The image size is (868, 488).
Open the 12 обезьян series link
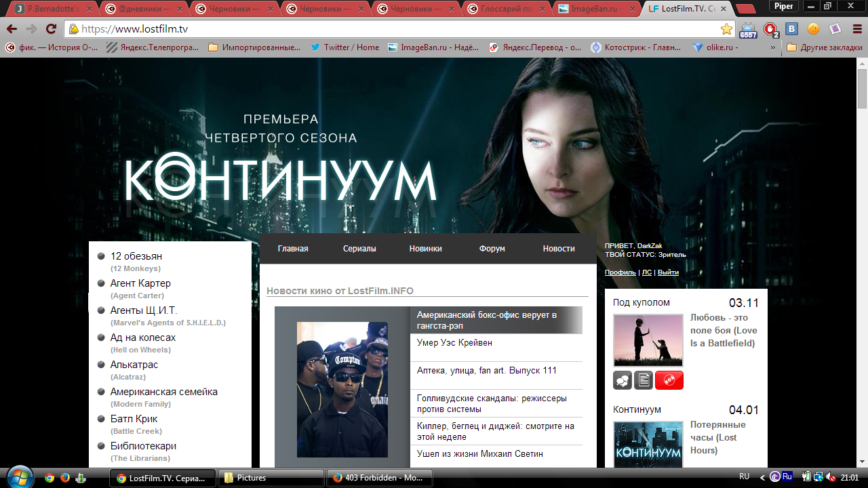(136, 256)
